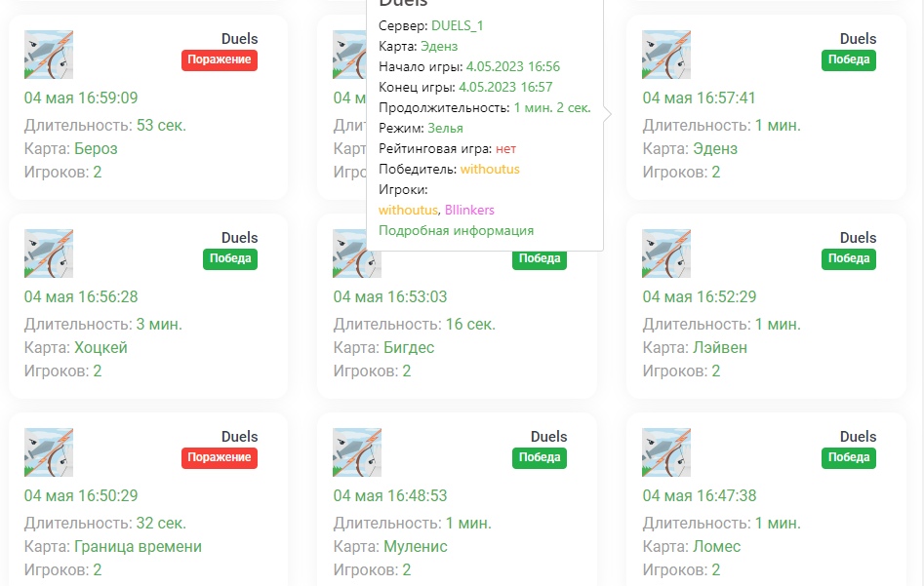This screenshot has width=924, height=586.
Task: Open the Подробная информация link in the tooltip
Action: [456, 231]
